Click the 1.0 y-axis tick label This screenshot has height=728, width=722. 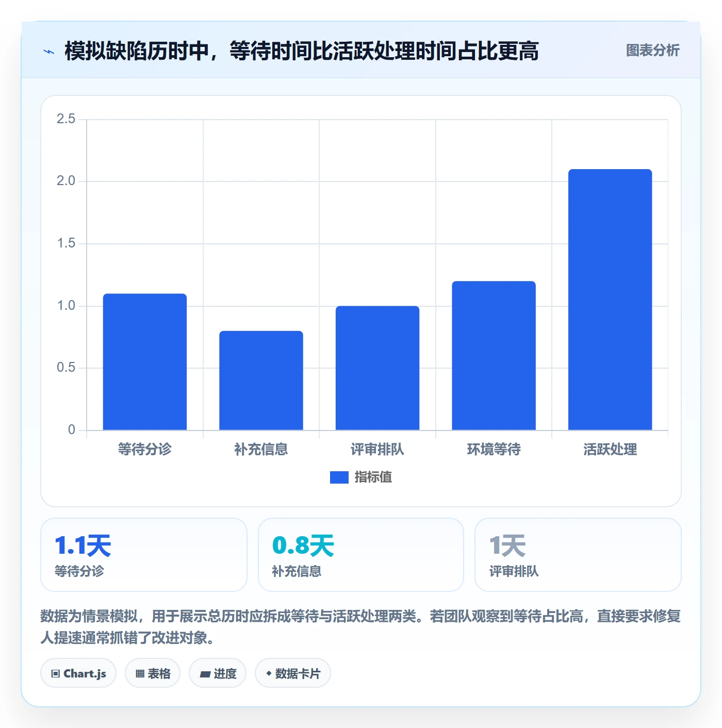click(66, 306)
